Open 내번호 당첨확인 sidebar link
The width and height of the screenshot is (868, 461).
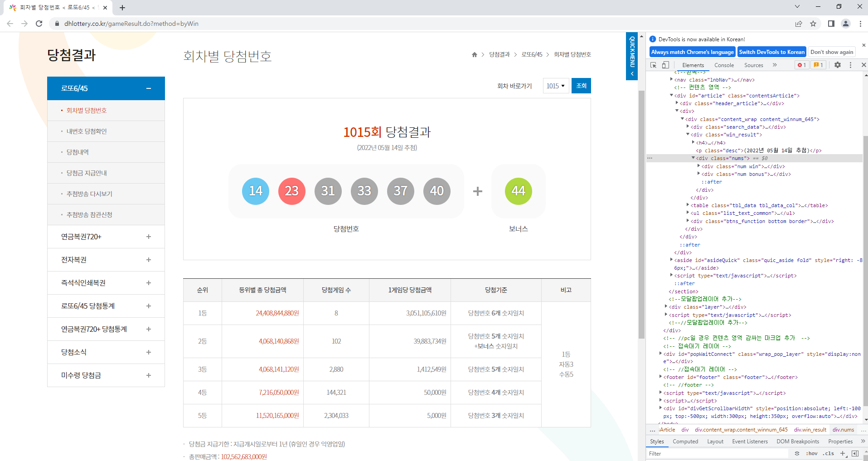click(x=87, y=131)
